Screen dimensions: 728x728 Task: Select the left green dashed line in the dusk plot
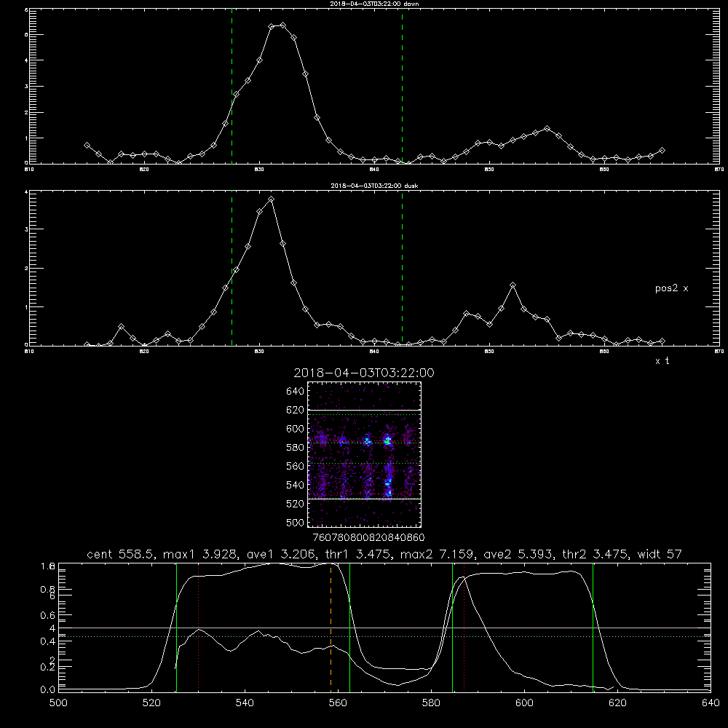(x=232, y=268)
